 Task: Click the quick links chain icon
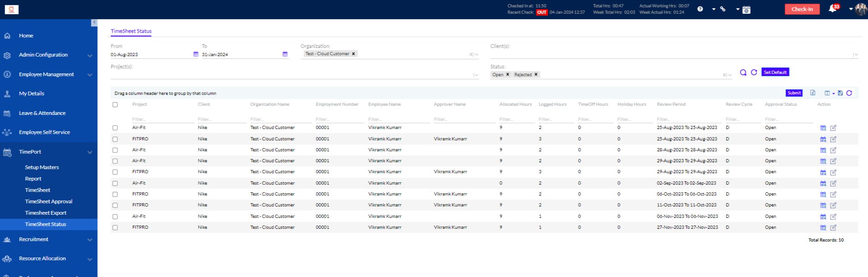point(723,9)
